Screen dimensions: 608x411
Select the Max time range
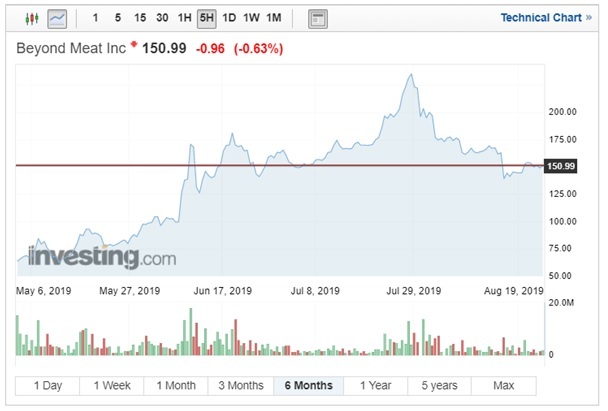pyautogui.click(x=503, y=385)
